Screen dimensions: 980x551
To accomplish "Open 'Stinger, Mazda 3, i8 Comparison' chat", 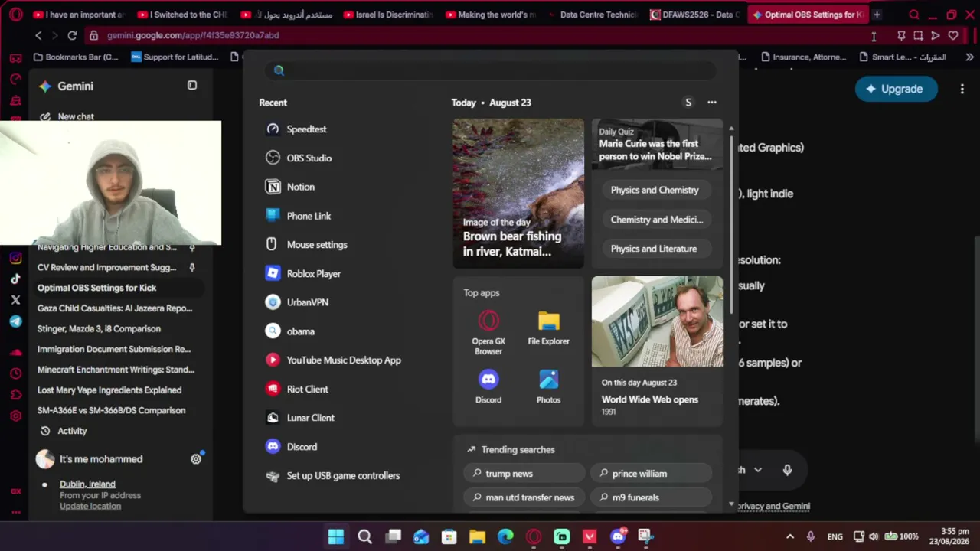I will 99,329.
